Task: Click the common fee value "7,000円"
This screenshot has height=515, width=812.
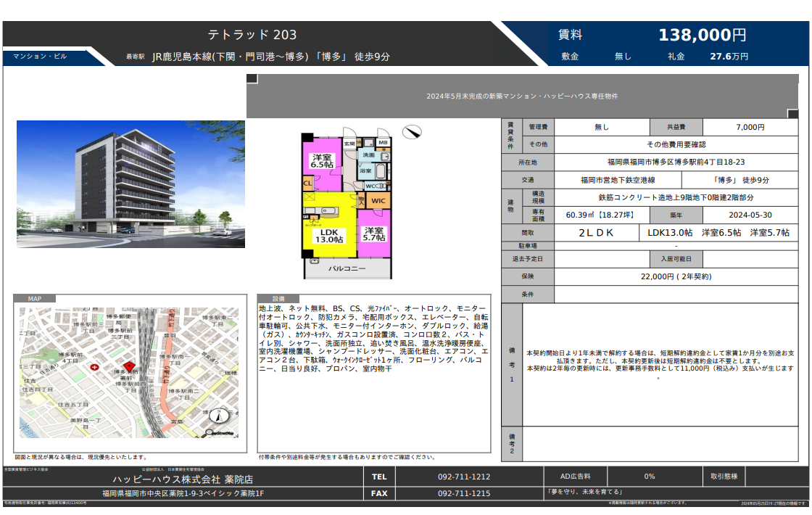Action: [x=750, y=127]
